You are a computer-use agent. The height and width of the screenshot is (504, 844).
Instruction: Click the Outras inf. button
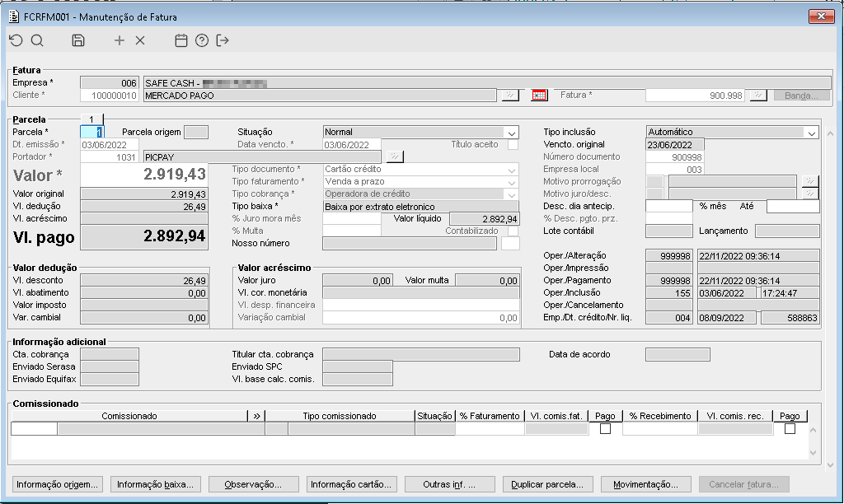coord(449,484)
